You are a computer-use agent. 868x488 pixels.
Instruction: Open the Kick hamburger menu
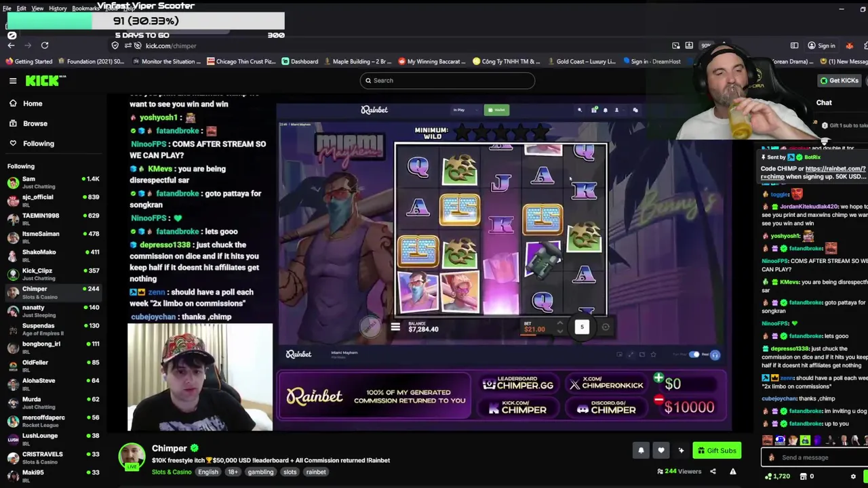(x=13, y=81)
